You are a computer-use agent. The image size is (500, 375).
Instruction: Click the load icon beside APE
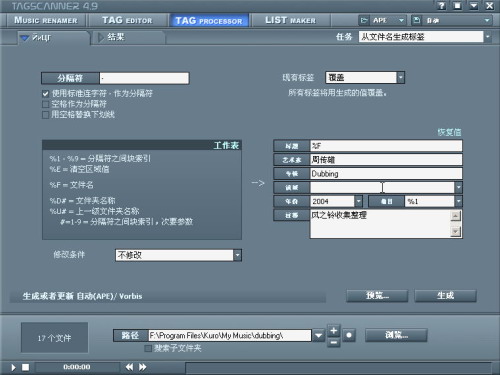click(364, 20)
